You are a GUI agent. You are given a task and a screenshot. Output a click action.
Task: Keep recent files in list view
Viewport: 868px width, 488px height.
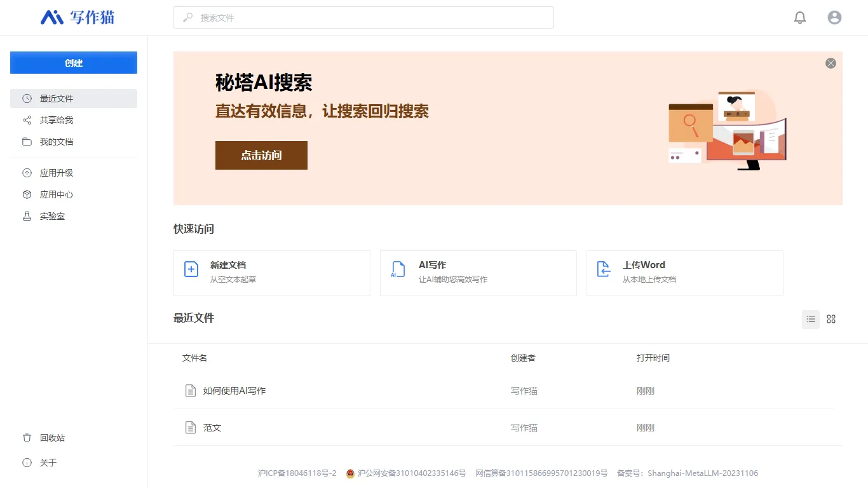click(810, 319)
